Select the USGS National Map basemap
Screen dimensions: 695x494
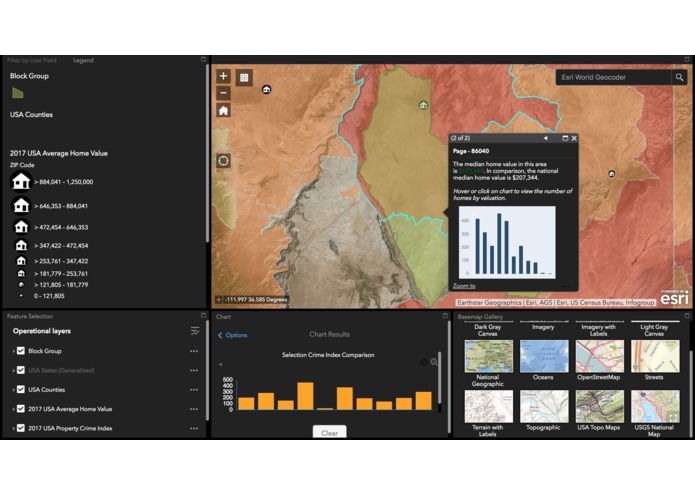655,406
